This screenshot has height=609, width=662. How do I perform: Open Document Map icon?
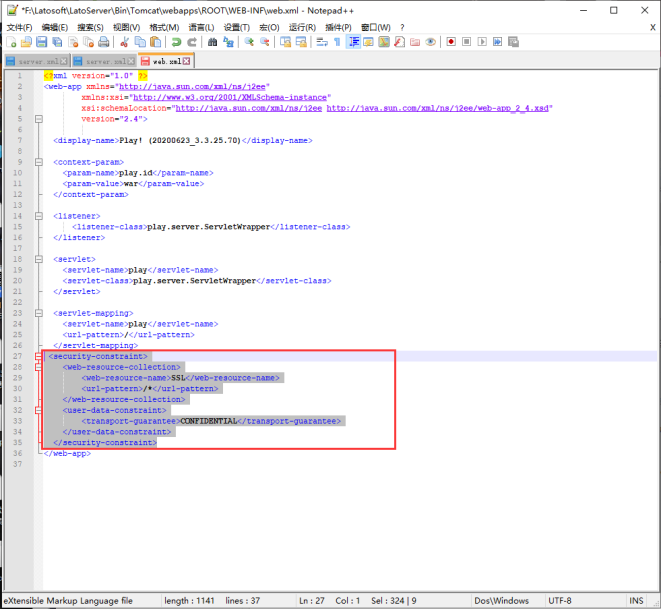pos(384,42)
